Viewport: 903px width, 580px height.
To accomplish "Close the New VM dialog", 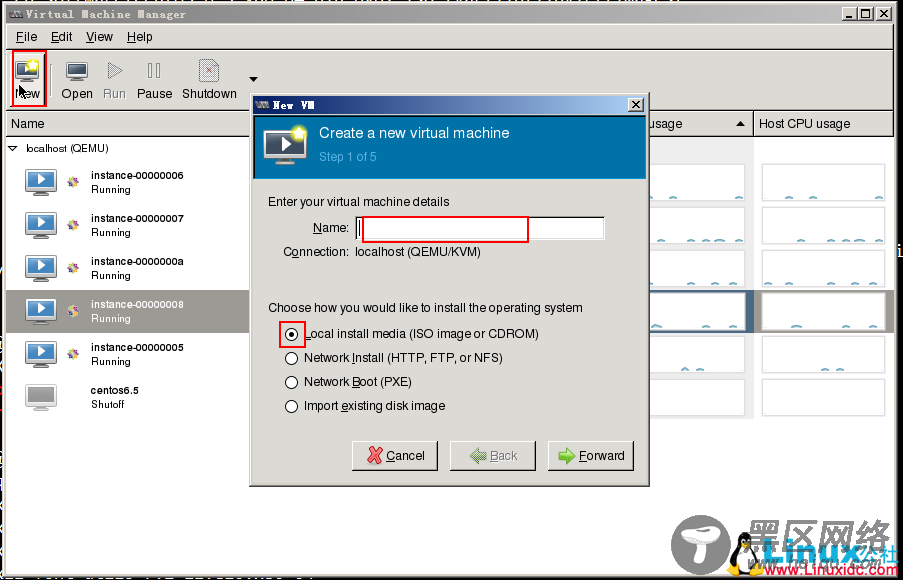I will (x=635, y=105).
